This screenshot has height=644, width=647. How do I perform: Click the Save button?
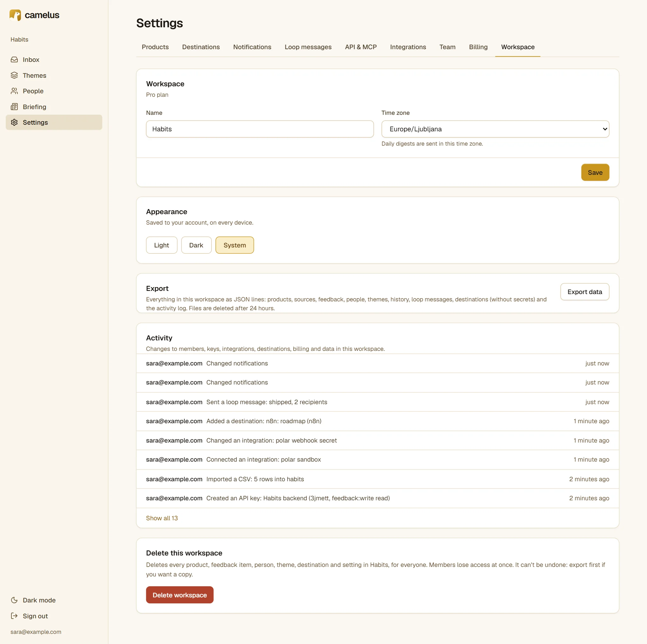595,173
